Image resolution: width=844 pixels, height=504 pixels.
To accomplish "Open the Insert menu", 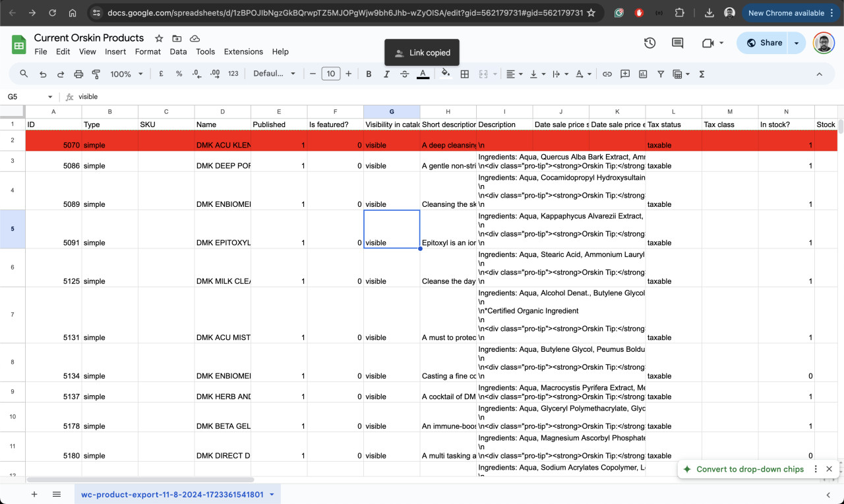I will click(x=115, y=51).
